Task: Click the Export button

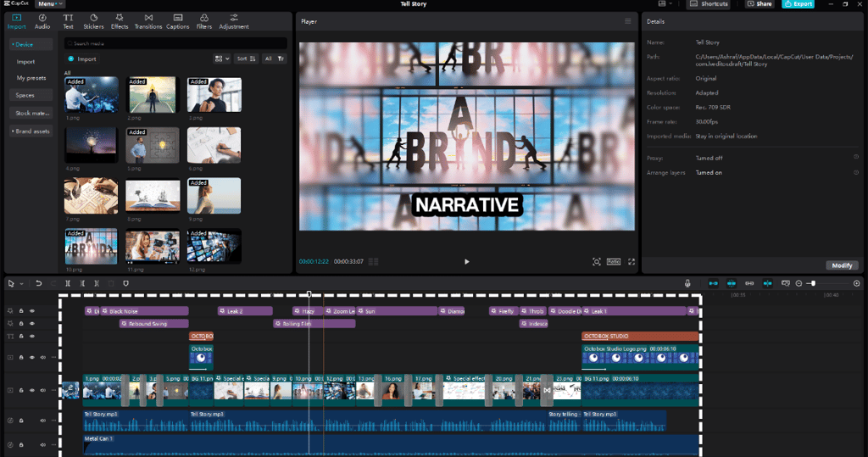Action: pos(798,4)
